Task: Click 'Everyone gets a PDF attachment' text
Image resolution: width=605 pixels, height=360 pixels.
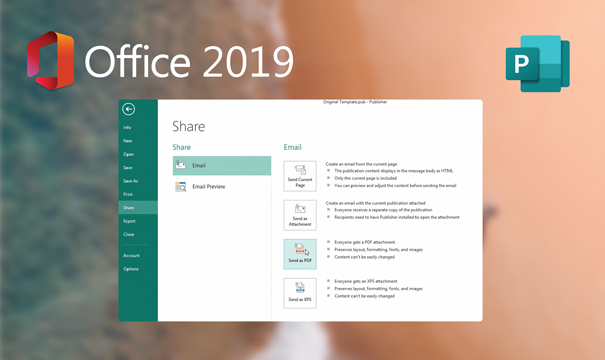Action: [x=365, y=242]
